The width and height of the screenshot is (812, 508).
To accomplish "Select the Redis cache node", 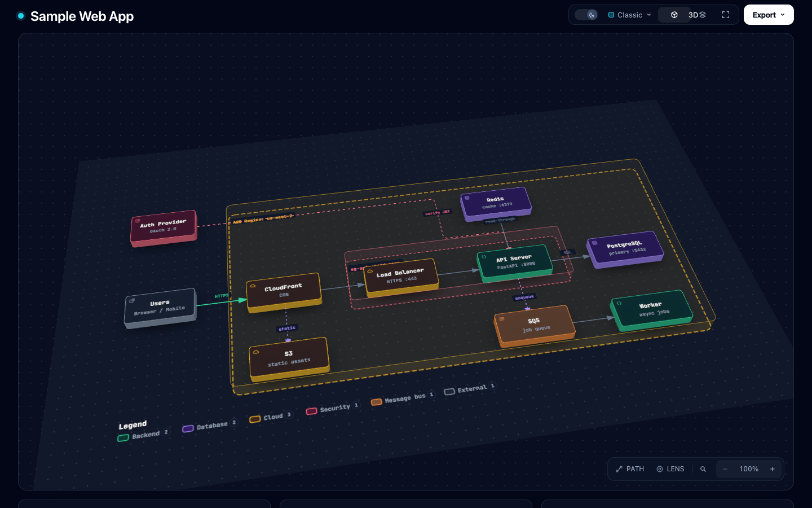I will (x=496, y=203).
